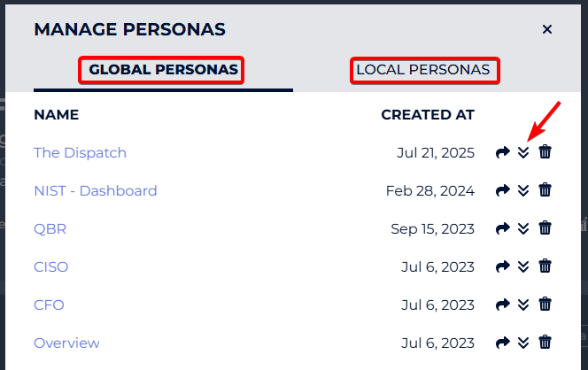Delete the QBR persona
Viewport: 588px width, 370px height.
pyautogui.click(x=545, y=227)
